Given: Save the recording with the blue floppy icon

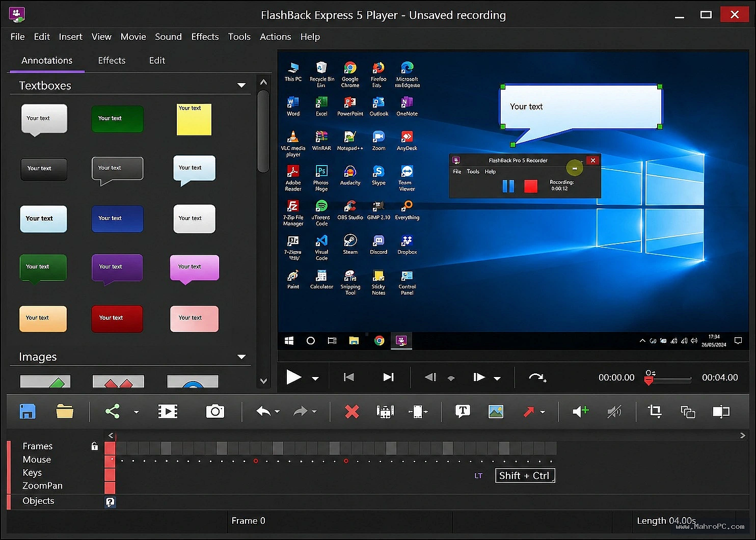Looking at the screenshot, I should pyautogui.click(x=28, y=411).
